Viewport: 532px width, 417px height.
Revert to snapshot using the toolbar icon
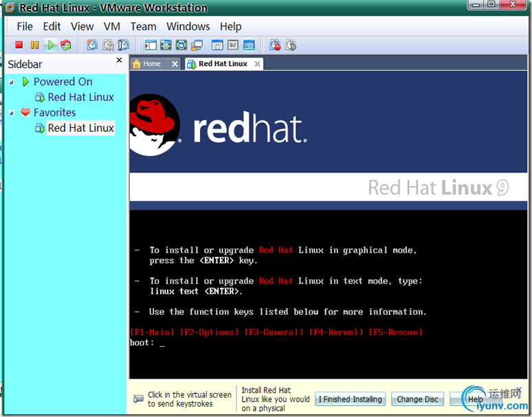108,45
